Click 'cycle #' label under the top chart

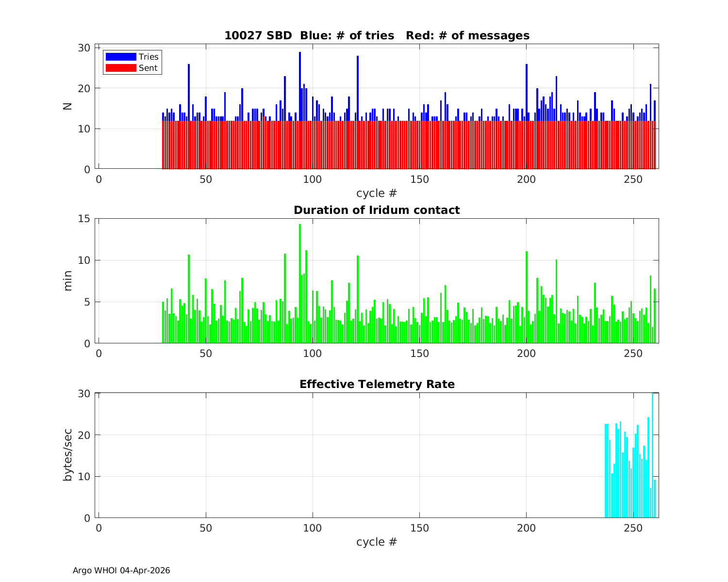[377, 193]
